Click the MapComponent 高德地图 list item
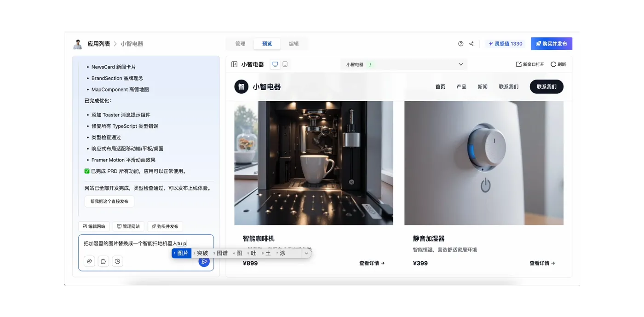The height and width of the screenshot is (317, 644). (x=120, y=89)
